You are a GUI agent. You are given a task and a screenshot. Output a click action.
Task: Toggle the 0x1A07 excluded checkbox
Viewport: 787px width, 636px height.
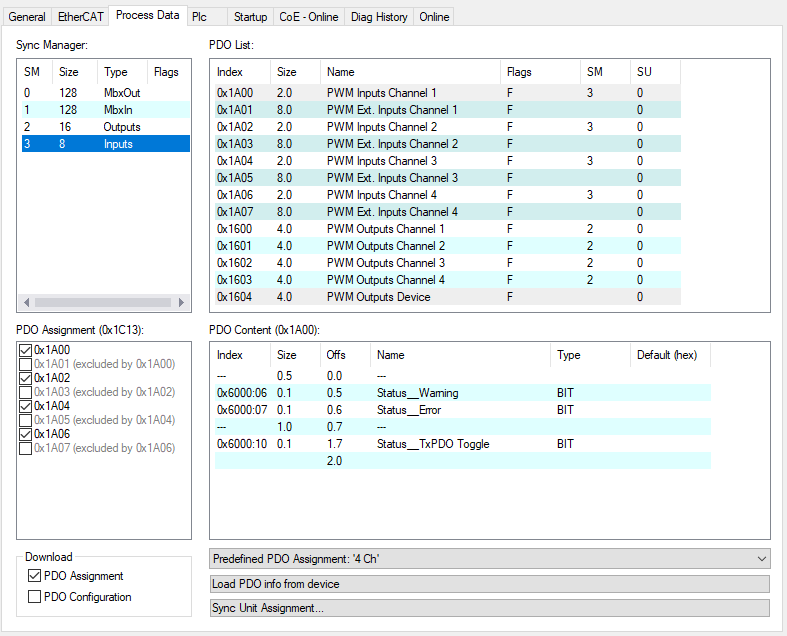pos(26,448)
